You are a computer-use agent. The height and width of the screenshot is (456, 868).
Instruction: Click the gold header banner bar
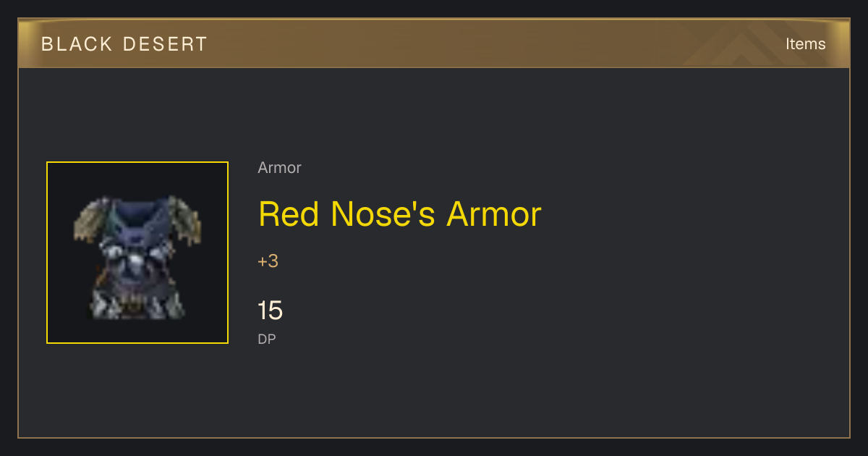tap(434, 43)
